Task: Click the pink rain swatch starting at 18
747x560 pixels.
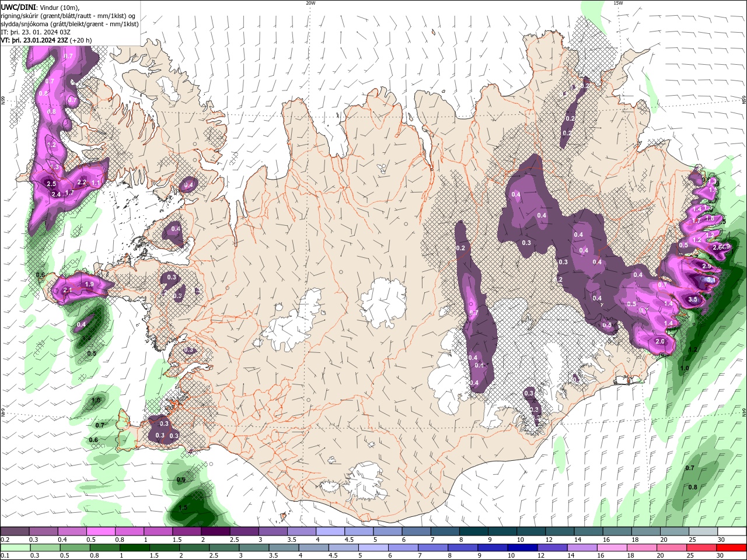Action: coord(642,548)
